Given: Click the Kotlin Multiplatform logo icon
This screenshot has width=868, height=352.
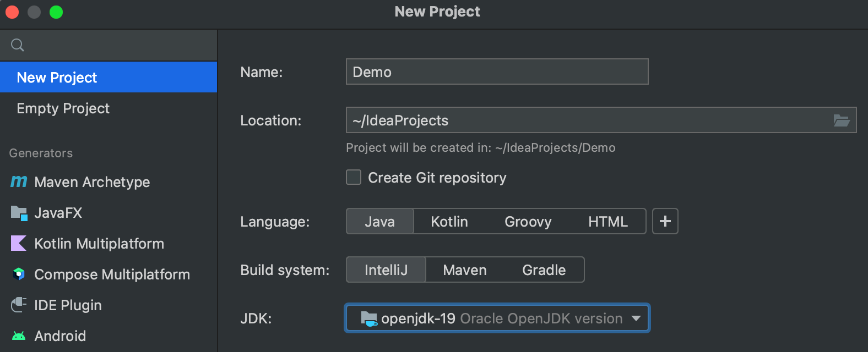Looking at the screenshot, I should pos(19,243).
